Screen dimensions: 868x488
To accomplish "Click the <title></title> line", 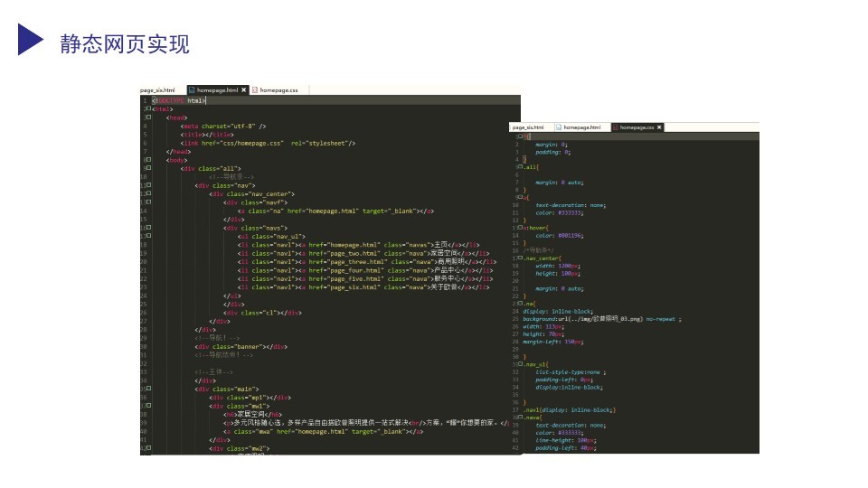I will [207, 135].
